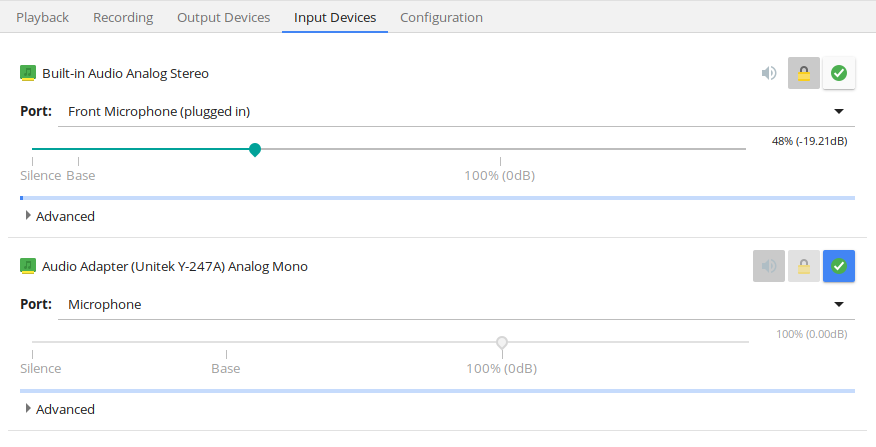The height and width of the screenshot is (447, 876).
Task: Open the Configuration tab
Action: (441, 17)
